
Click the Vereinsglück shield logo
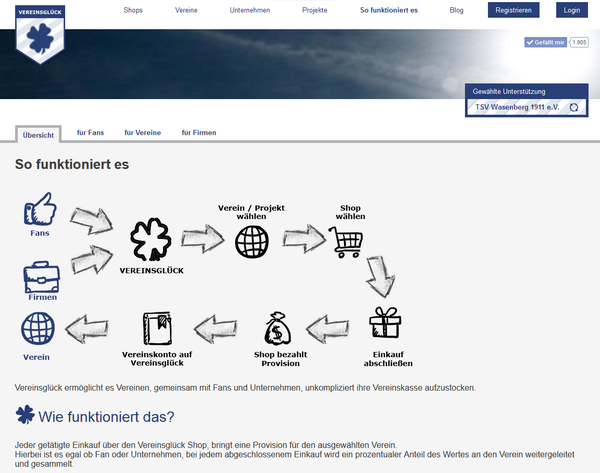40,34
